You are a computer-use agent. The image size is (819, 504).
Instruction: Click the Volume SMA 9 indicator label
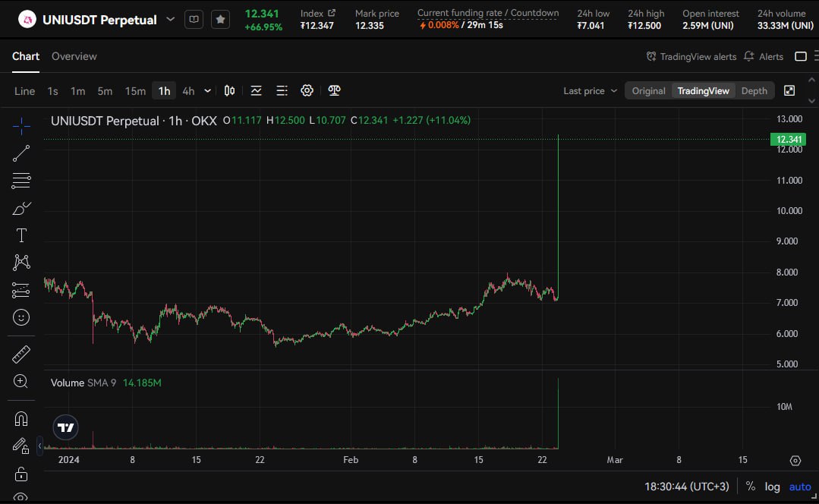click(83, 383)
